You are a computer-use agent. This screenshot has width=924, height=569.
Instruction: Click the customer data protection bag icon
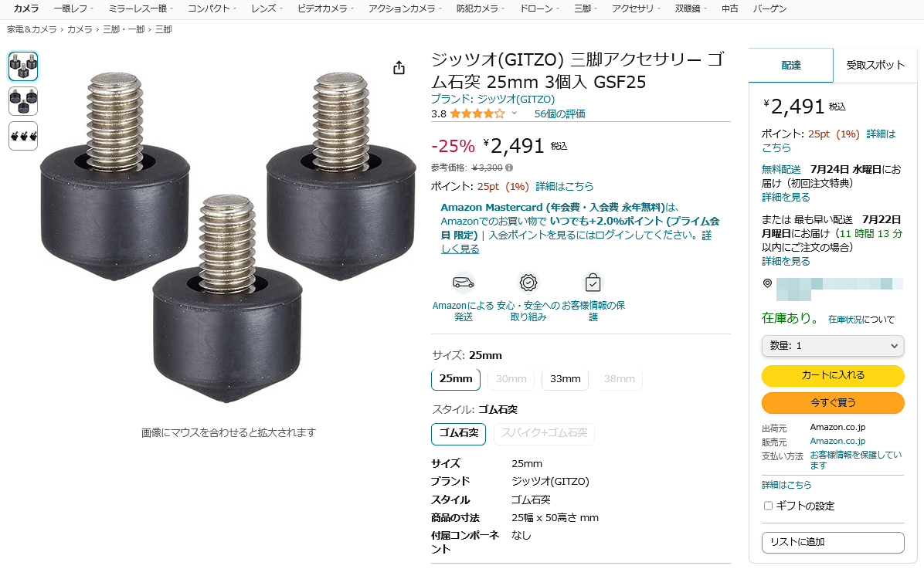(x=593, y=283)
